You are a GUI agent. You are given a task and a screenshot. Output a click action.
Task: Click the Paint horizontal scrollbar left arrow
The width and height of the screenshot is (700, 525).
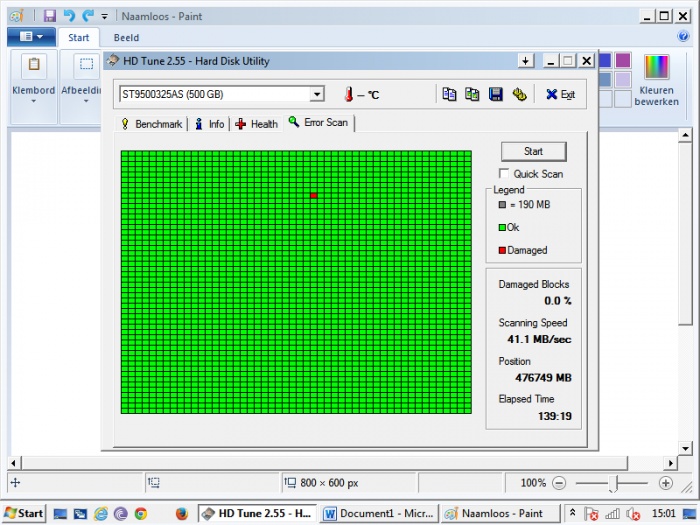click(x=14, y=463)
